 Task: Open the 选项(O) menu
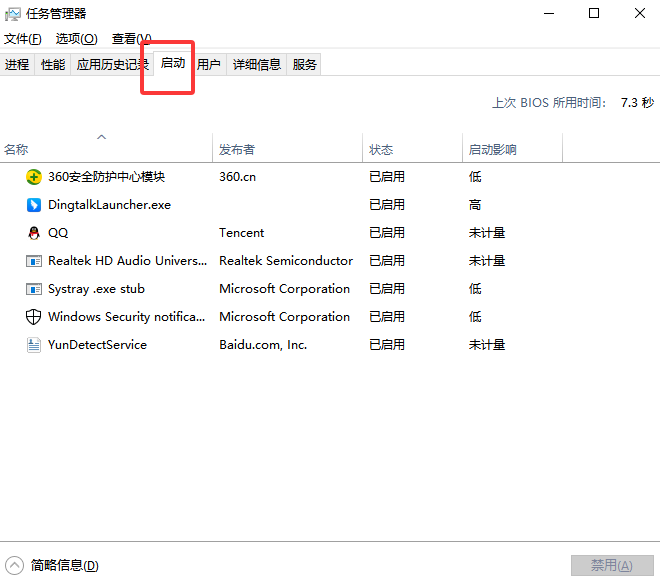[76, 39]
